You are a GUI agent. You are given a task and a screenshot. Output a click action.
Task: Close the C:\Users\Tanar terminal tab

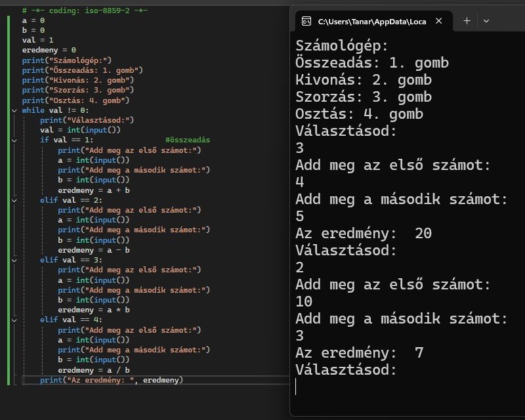tap(439, 21)
